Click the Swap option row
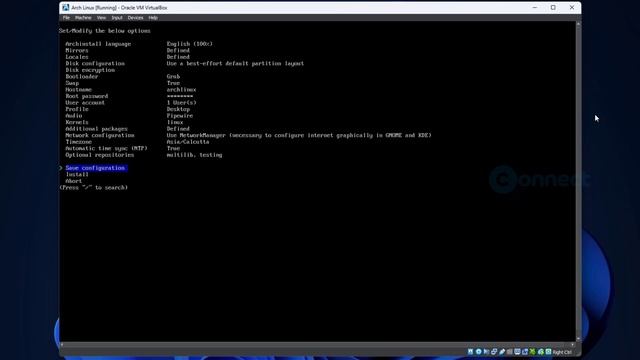Viewport: 640px width, 360px height. [122, 83]
